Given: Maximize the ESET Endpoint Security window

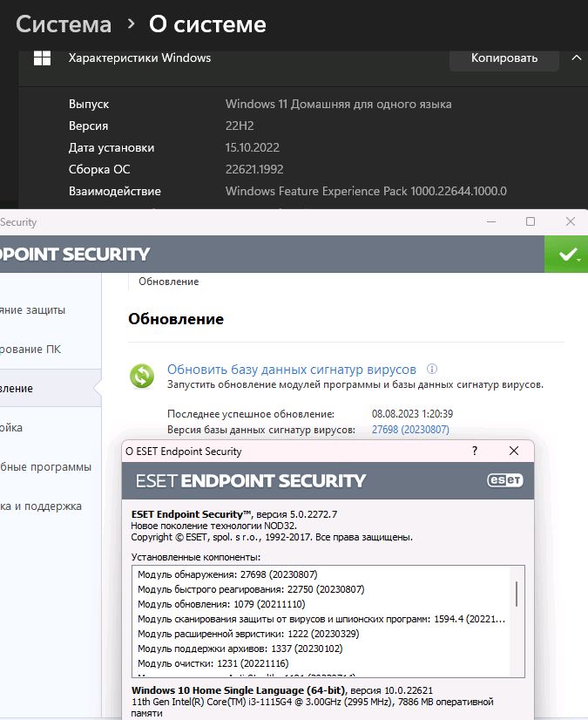Looking at the screenshot, I should click(x=531, y=221).
